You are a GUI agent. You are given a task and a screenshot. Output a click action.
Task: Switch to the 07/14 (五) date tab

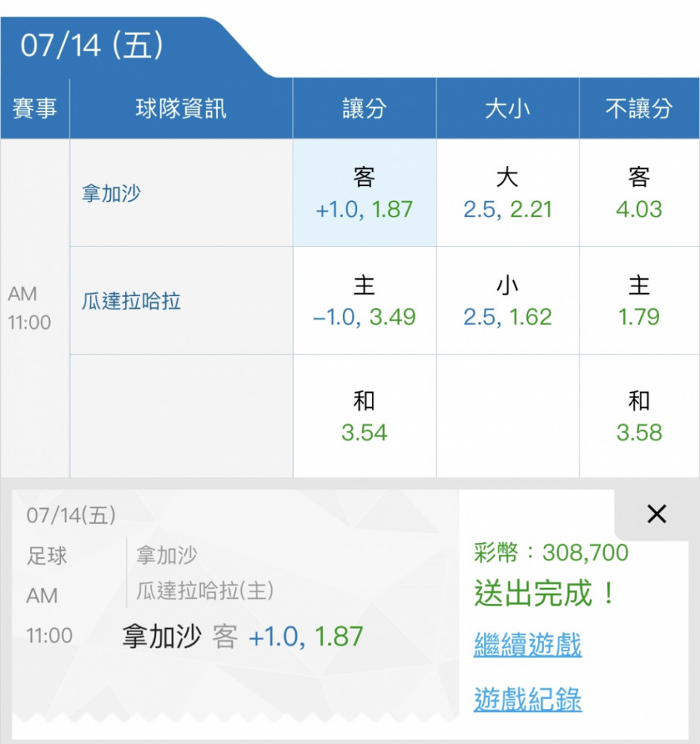click(x=92, y=46)
